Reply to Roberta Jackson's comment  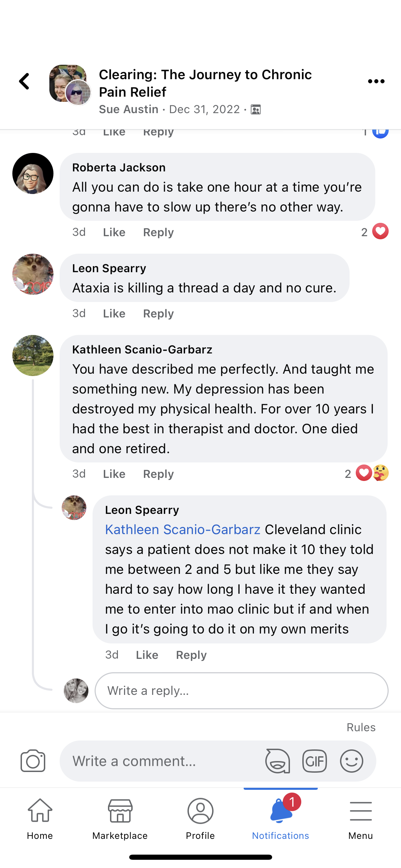[158, 232]
